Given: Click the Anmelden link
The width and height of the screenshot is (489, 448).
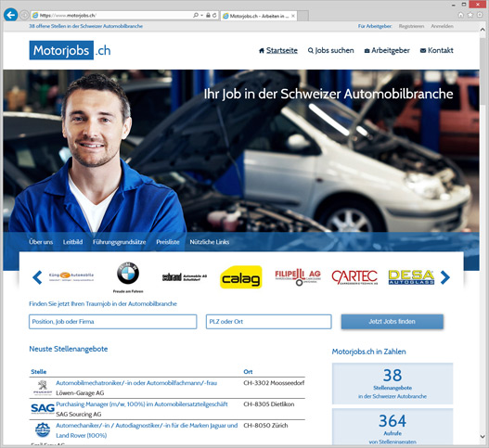Looking at the screenshot, I should [442, 26].
